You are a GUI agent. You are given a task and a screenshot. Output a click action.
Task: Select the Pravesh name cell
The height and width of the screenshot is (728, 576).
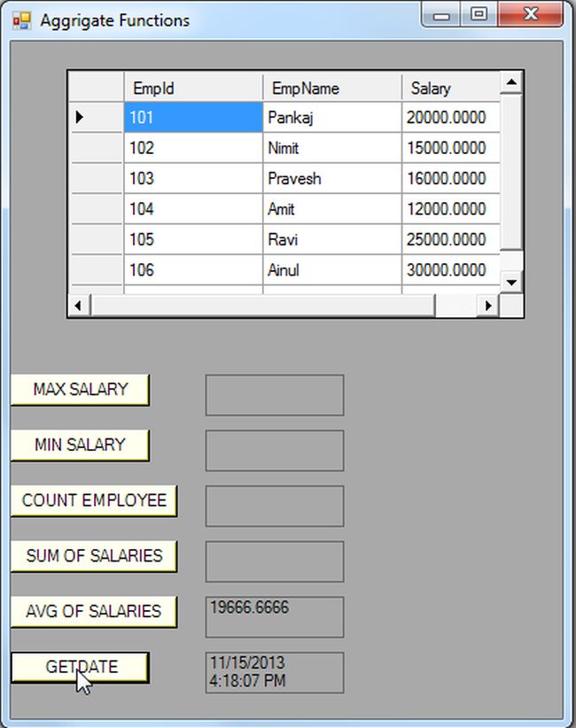[x=332, y=178]
